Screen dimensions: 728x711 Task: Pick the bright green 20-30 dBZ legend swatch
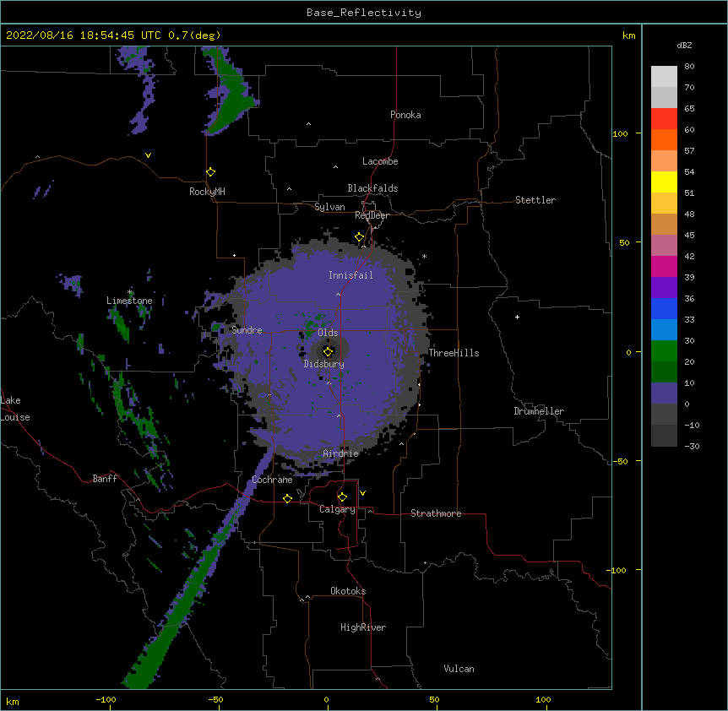pos(664,351)
